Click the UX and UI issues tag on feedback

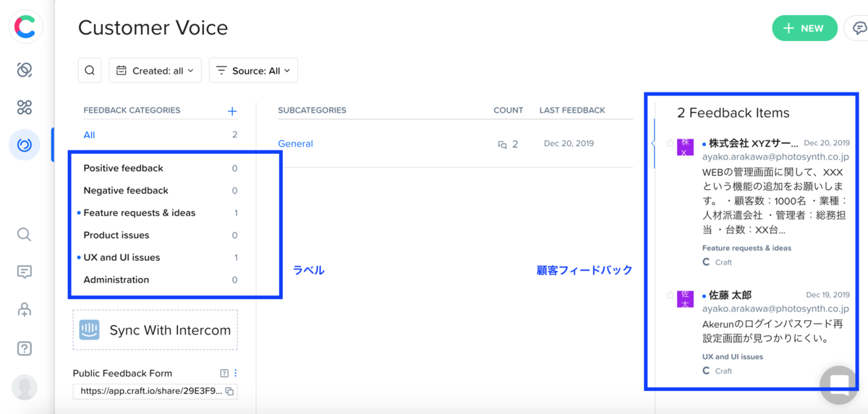tap(733, 357)
